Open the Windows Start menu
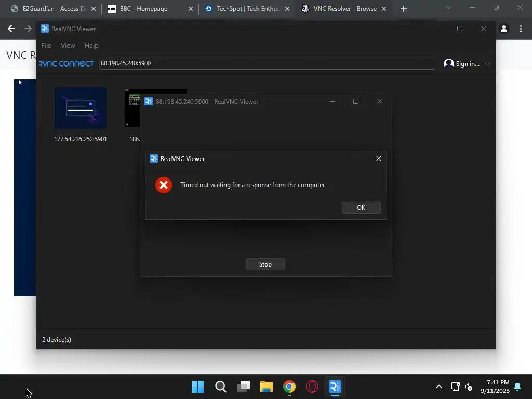The width and height of the screenshot is (532, 399). pos(197,387)
